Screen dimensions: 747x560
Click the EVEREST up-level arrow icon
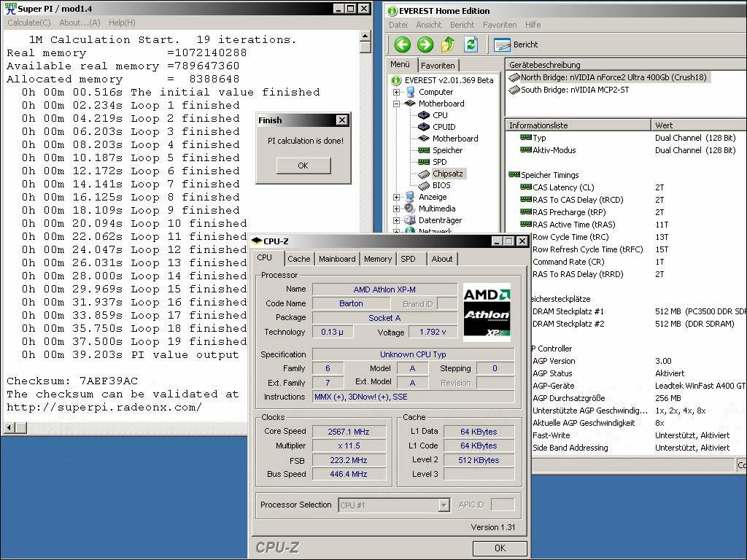(x=448, y=44)
